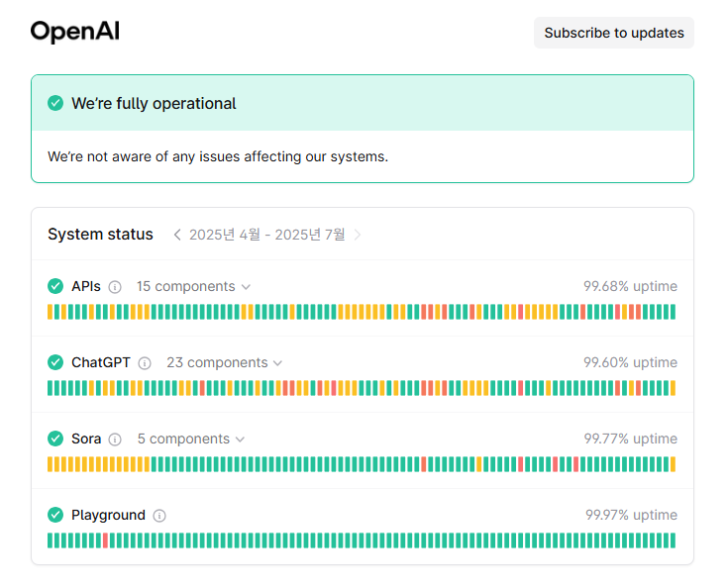Click the fully operational green check icon
Screen dimensions: 728x587
pos(55,103)
